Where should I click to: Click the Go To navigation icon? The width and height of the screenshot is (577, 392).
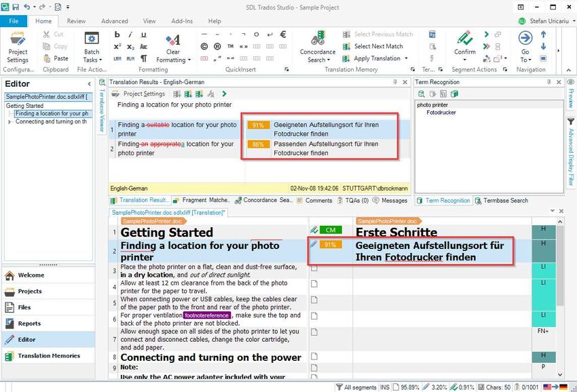click(x=525, y=39)
